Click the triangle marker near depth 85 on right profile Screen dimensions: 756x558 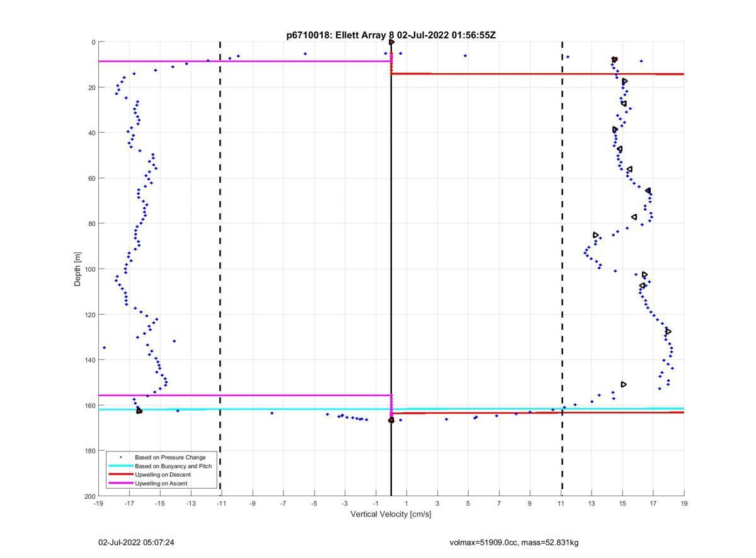tap(596, 235)
